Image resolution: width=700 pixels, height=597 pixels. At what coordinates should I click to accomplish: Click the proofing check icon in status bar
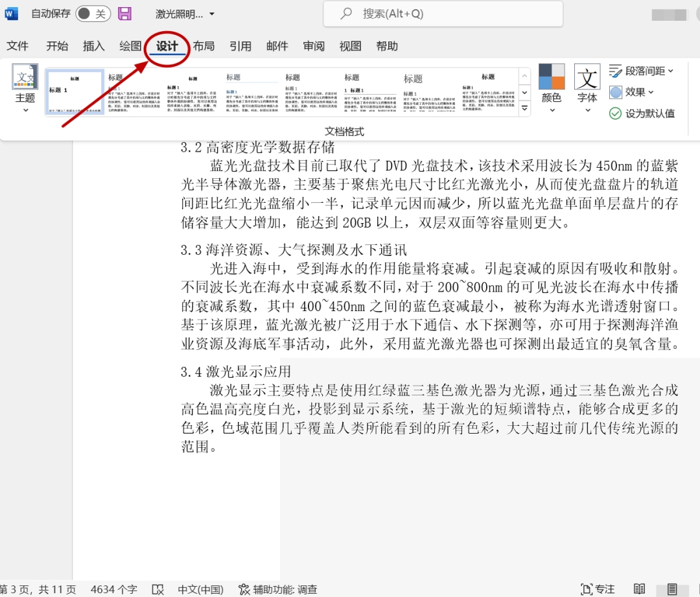[157, 589]
